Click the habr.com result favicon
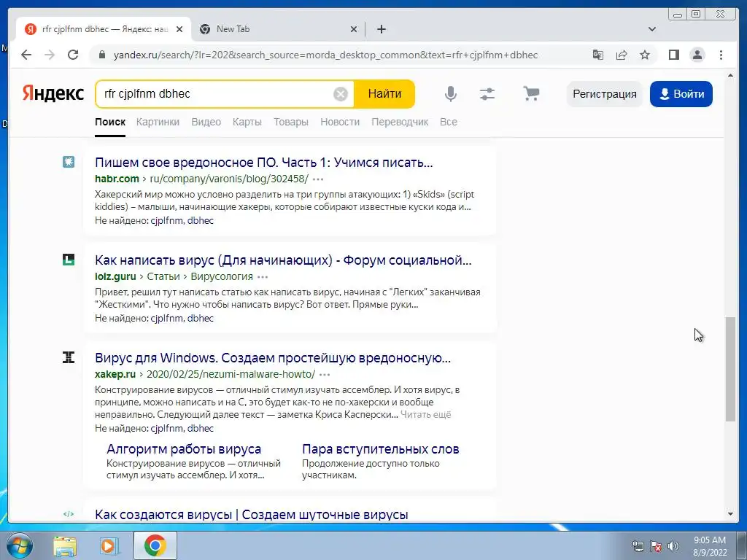 coord(69,162)
